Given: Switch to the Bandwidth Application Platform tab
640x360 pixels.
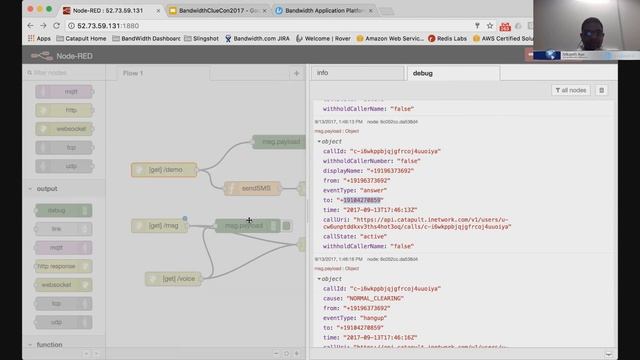Looking at the screenshot, I should click(x=324, y=11).
